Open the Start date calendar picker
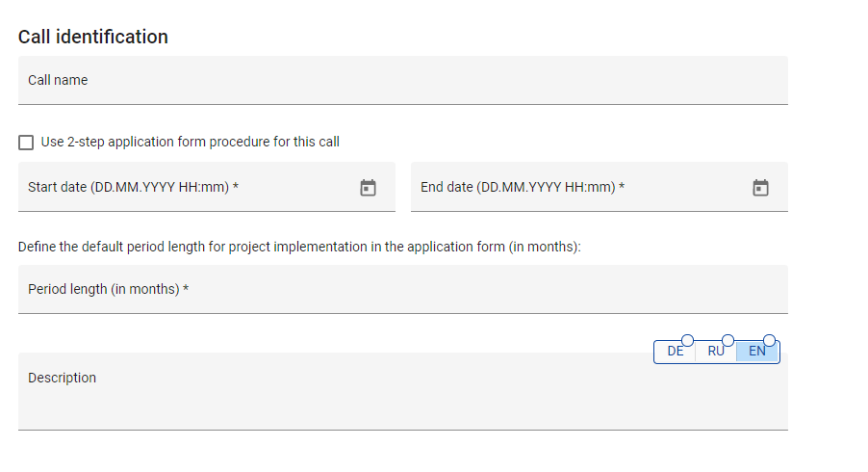 368,188
